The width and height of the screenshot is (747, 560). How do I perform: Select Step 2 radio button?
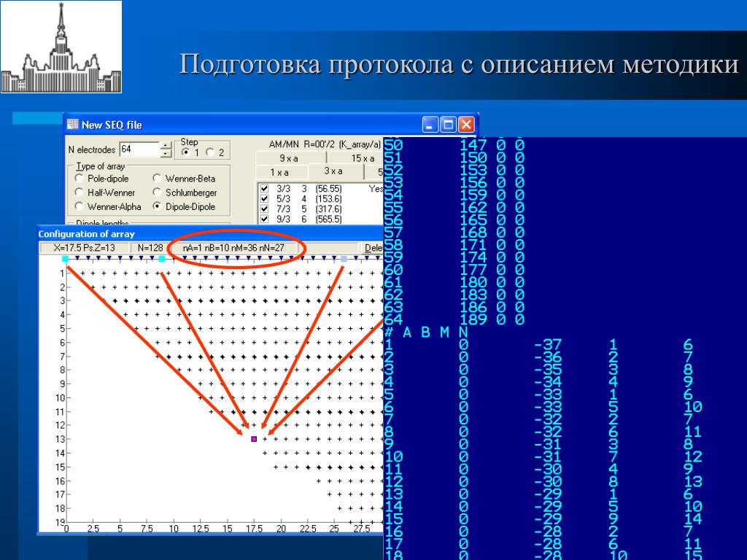click(x=209, y=152)
